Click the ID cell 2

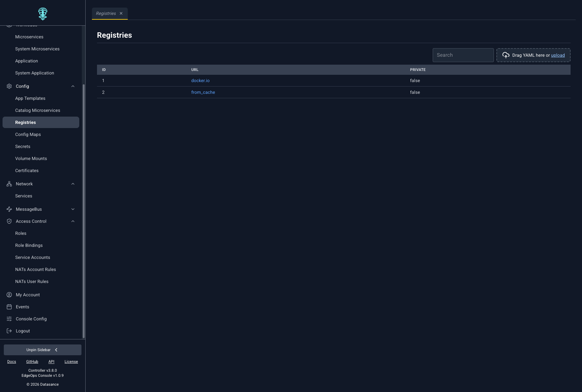click(x=103, y=92)
